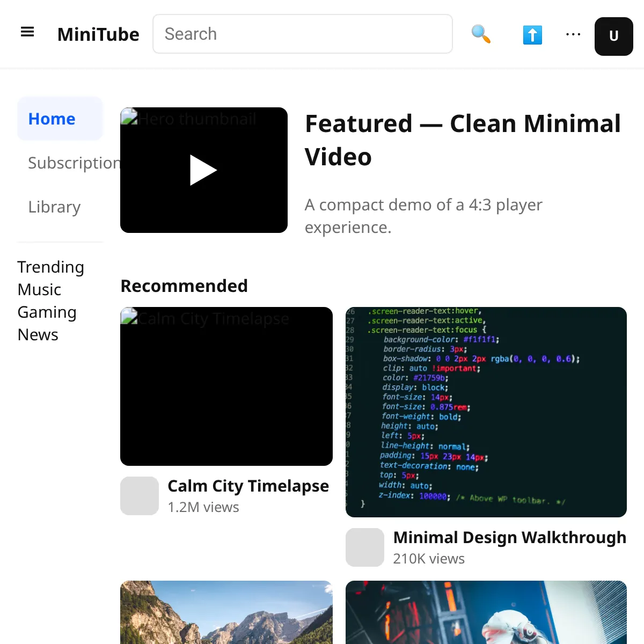
Task: Go to Gaming category
Action: tap(47, 312)
